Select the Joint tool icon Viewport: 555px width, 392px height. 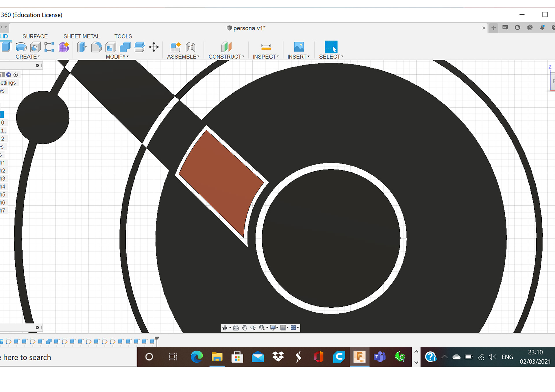point(190,47)
